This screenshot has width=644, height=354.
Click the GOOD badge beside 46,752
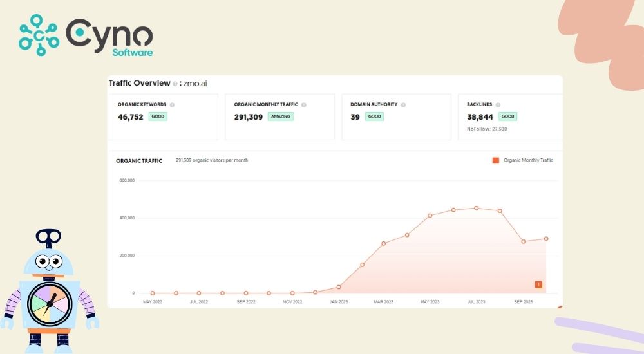[158, 116]
